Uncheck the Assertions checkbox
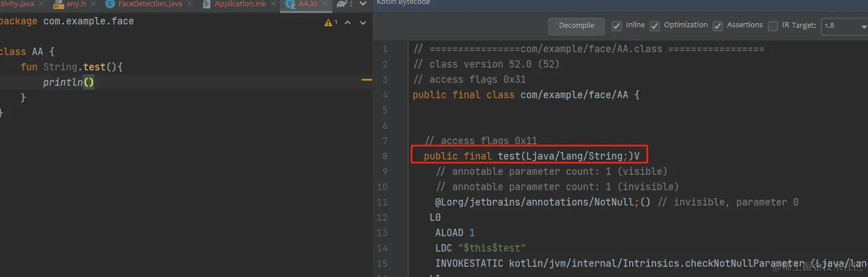Viewport: 868px width, 277px height. click(717, 26)
